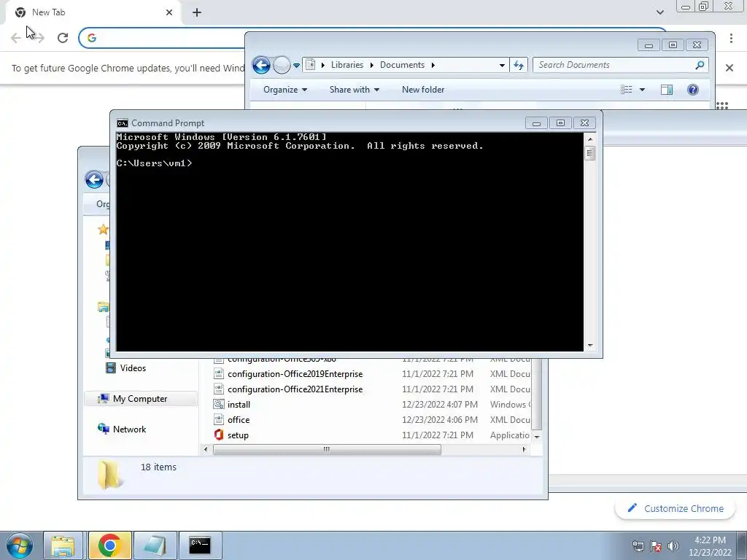Screen dimensions: 747x560
Task: Open Command Prompt's system menu icon
Action: (x=123, y=123)
